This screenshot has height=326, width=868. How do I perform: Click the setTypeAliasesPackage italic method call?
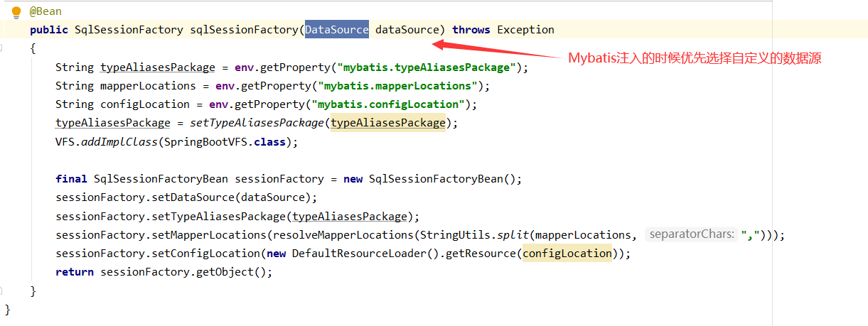pos(257,123)
